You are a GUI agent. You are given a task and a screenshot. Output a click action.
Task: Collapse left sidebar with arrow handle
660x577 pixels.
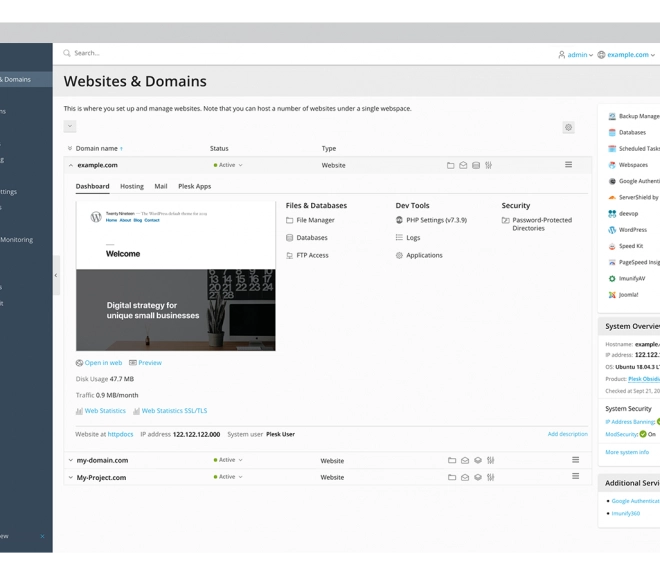tap(56, 275)
